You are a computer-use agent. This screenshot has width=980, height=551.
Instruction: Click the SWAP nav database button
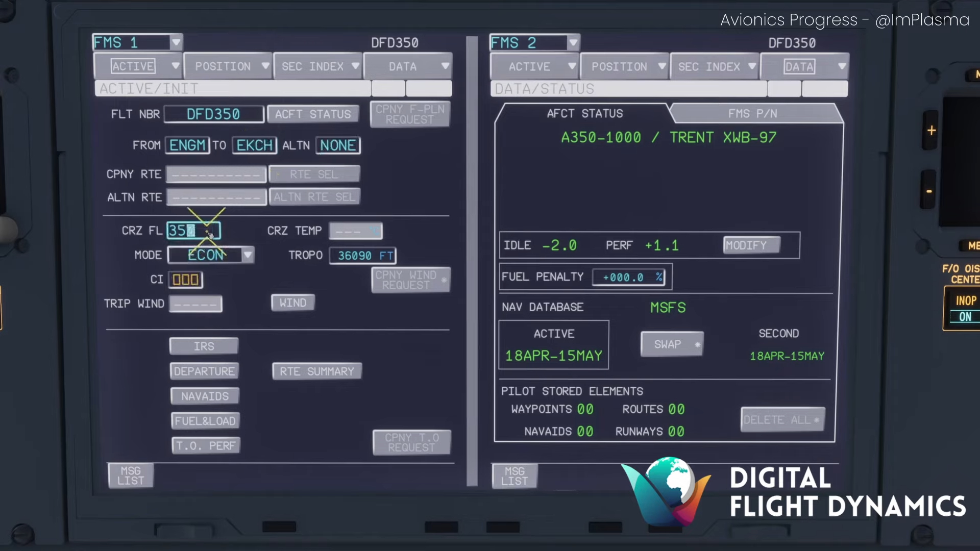pos(672,344)
